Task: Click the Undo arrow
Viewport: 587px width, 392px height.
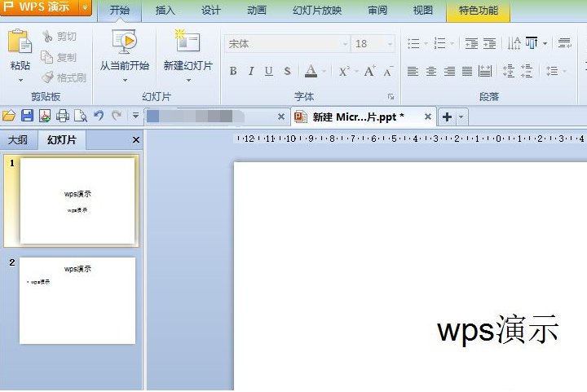Action: click(99, 115)
